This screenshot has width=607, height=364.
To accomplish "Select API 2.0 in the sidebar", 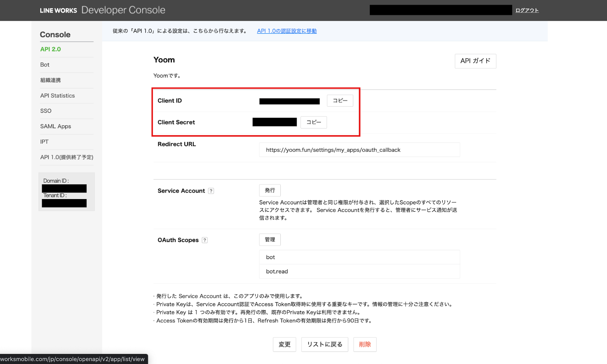I will tap(50, 49).
